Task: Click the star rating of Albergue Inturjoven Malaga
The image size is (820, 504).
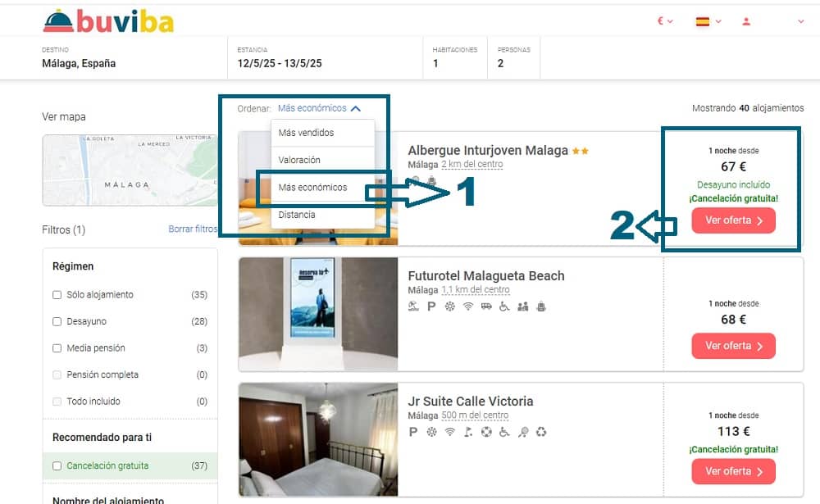Action: point(581,151)
